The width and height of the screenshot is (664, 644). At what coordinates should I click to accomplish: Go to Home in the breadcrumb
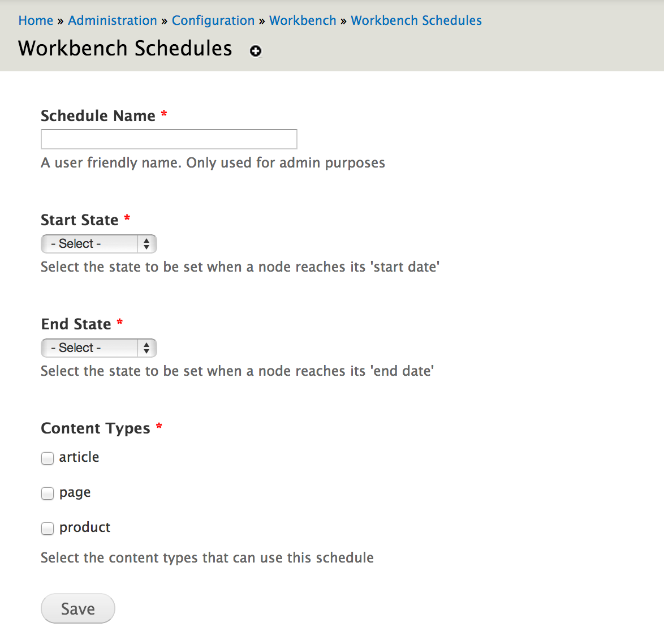point(36,20)
